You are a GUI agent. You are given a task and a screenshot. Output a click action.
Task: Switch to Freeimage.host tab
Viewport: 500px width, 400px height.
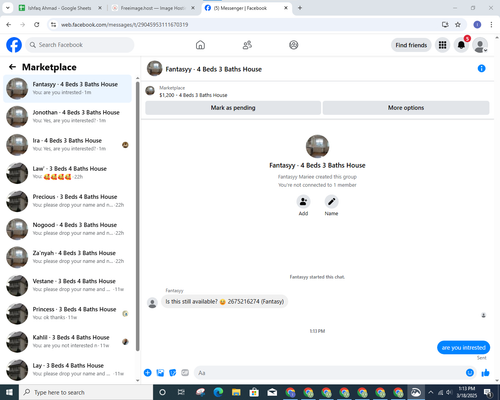[153, 8]
